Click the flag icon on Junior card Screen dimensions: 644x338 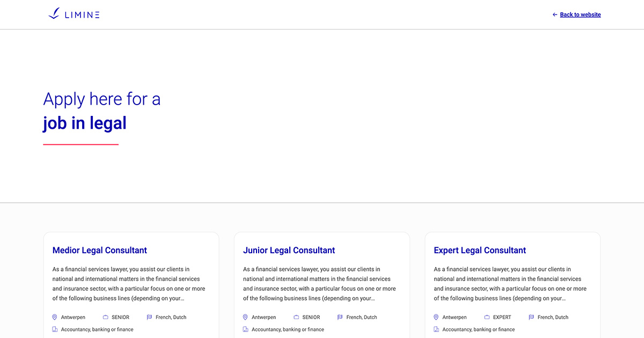click(x=340, y=317)
